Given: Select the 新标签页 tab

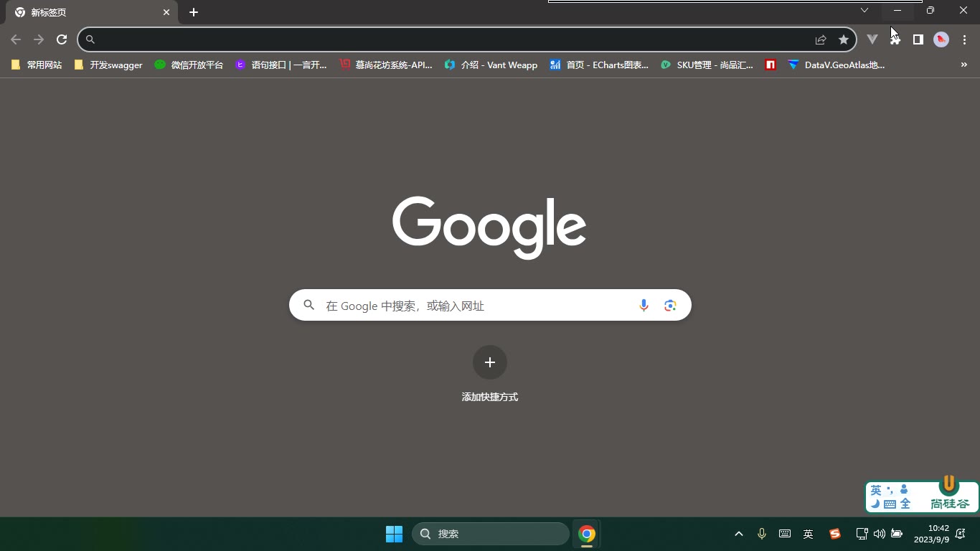Looking at the screenshot, I should click(x=92, y=12).
